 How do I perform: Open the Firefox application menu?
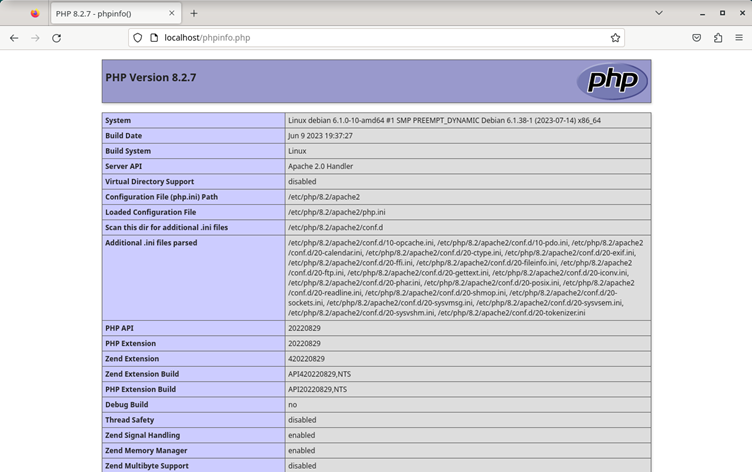pyautogui.click(x=739, y=38)
